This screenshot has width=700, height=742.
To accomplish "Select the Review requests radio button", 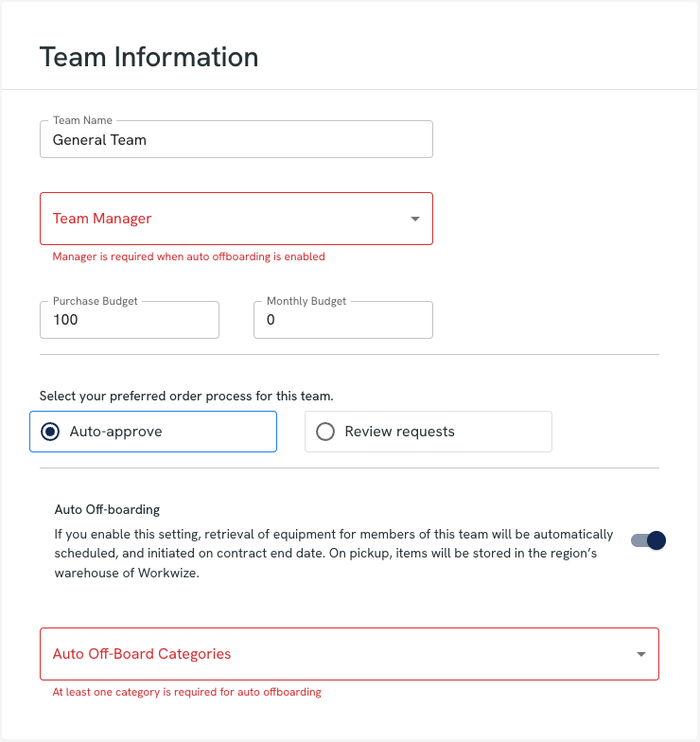I will pyautogui.click(x=325, y=432).
